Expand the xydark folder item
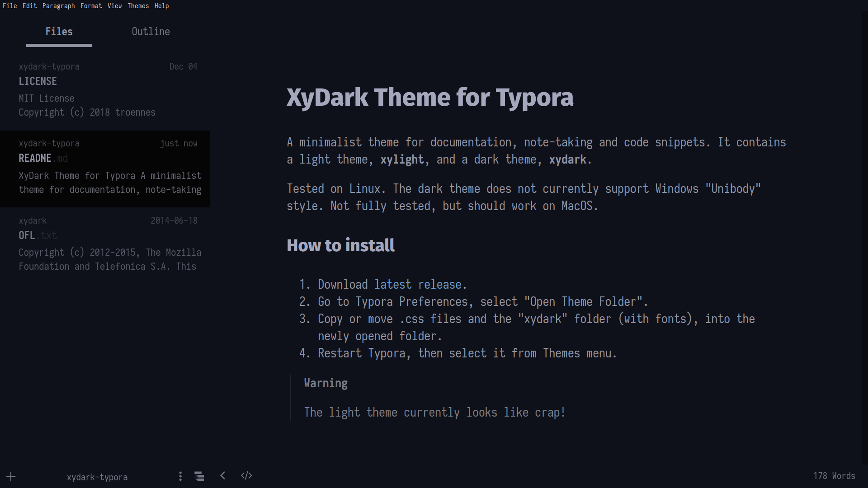Viewport: 868px width, 488px height. [x=32, y=220]
